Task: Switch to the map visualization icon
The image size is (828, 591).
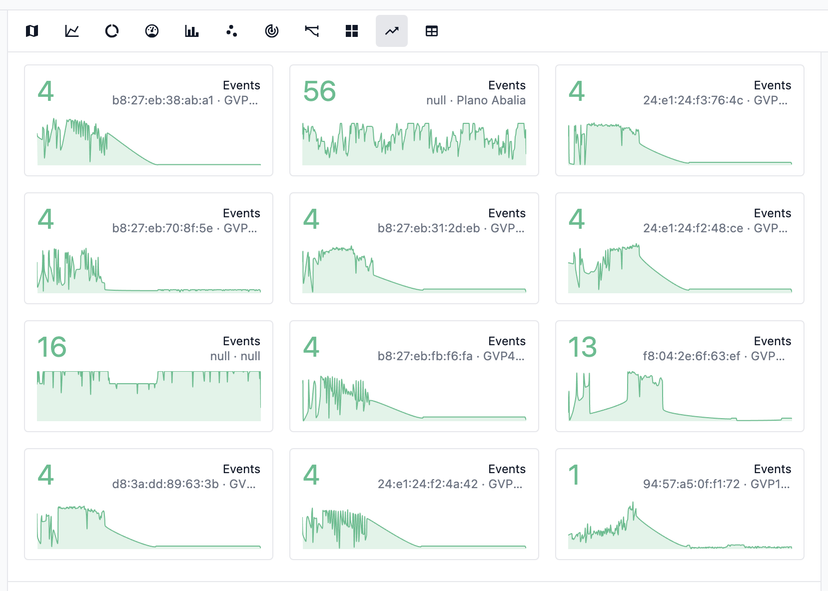Action: 32,31
